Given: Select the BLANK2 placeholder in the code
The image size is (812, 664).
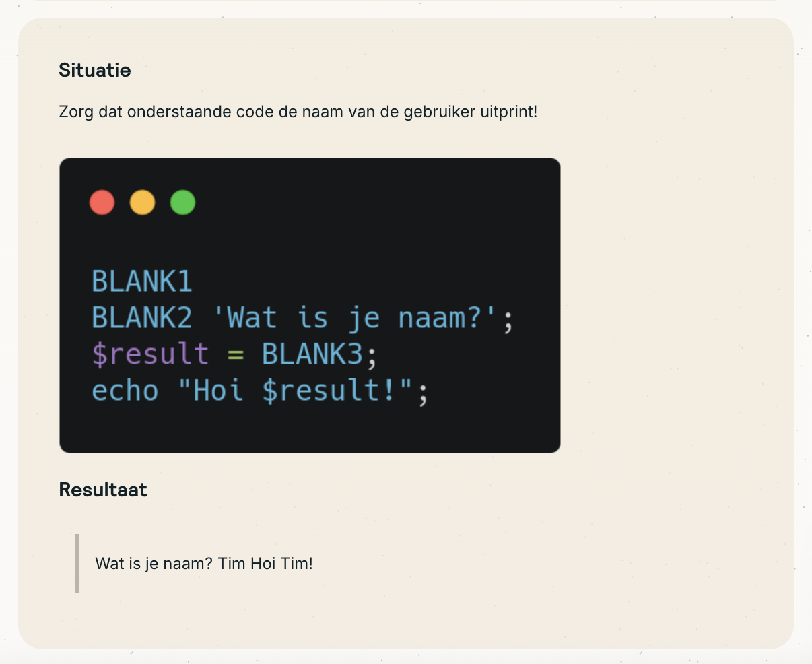Looking at the screenshot, I should click(x=142, y=318).
